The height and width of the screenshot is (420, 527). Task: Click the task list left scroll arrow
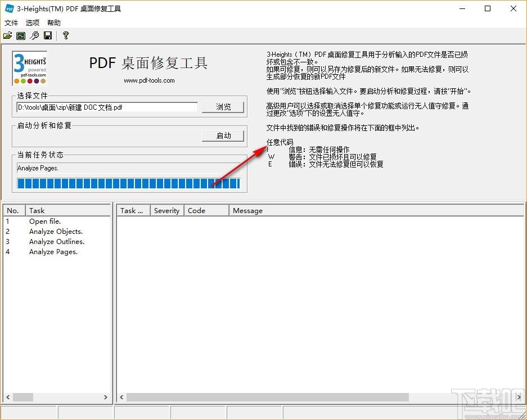point(8,397)
